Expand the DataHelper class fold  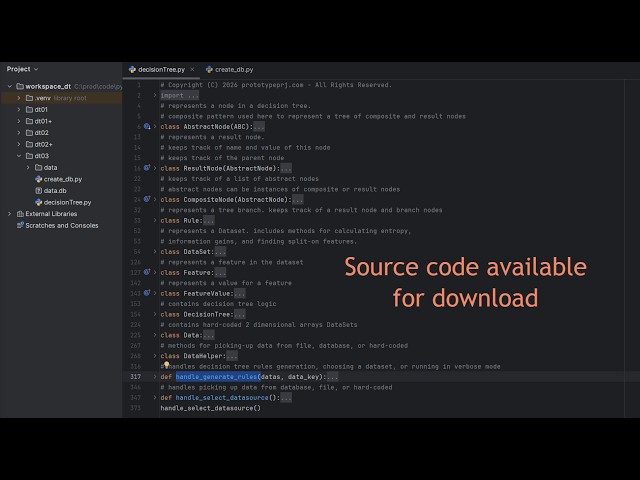pyautogui.click(x=155, y=356)
